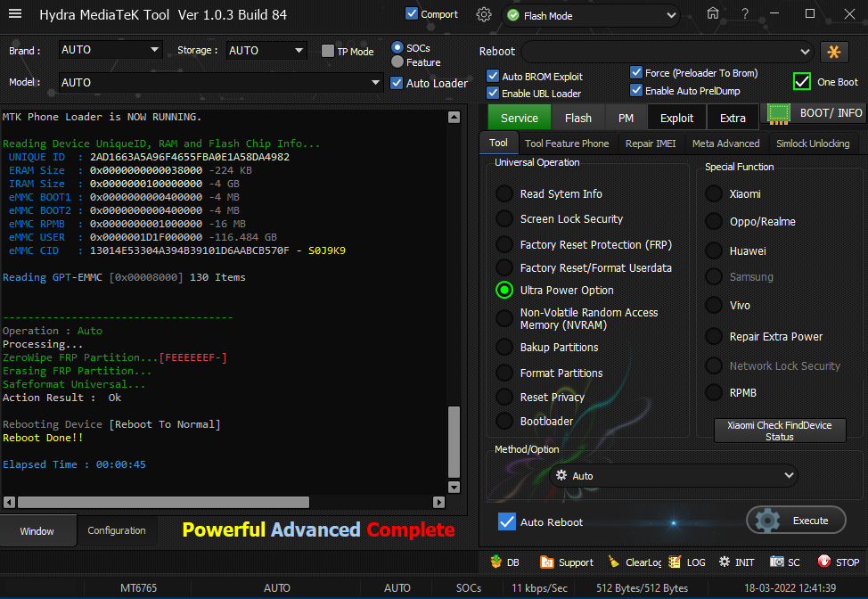The width and height of the screenshot is (868, 599).
Task: Switch to the Service tab
Action: (x=520, y=118)
